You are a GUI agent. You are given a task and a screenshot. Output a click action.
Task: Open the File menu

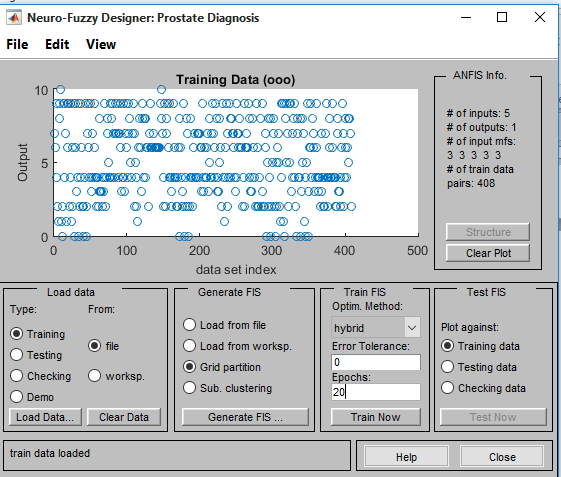pyautogui.click(x=17, y=44)
